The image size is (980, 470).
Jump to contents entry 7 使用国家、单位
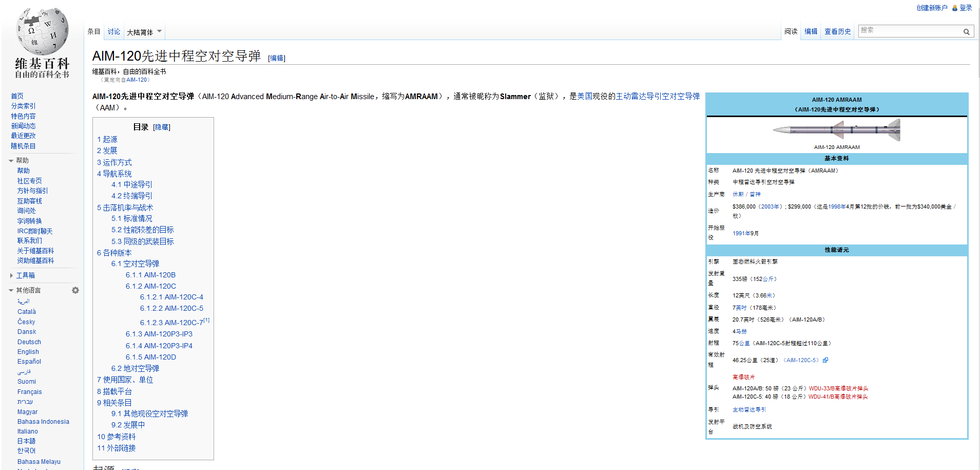tap(125, 380)
